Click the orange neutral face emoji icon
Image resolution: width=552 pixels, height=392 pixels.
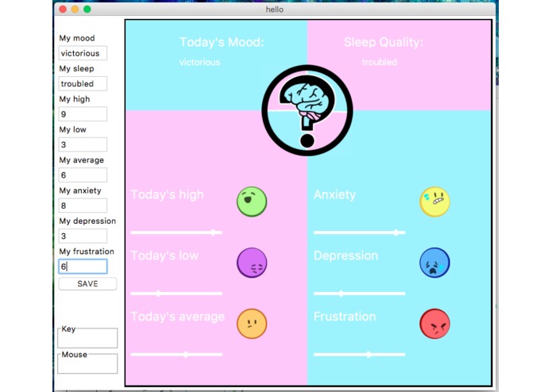(x=252, y=324)
